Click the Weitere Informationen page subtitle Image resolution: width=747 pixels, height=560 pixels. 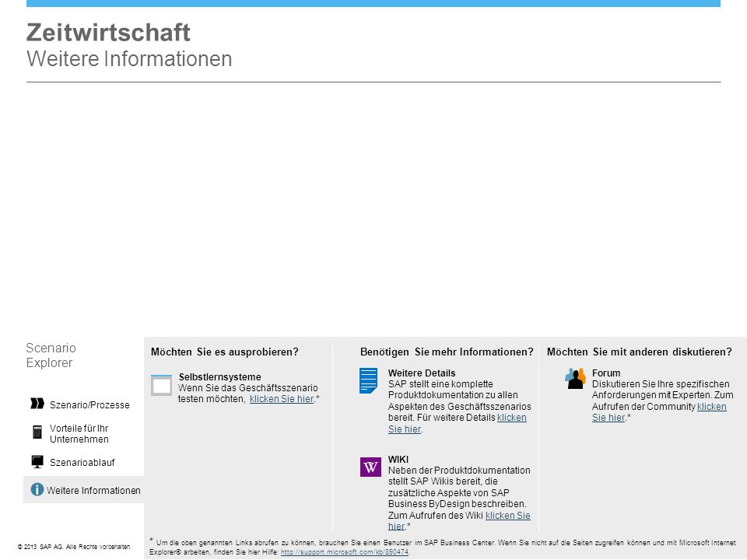[x=129, y=59]
